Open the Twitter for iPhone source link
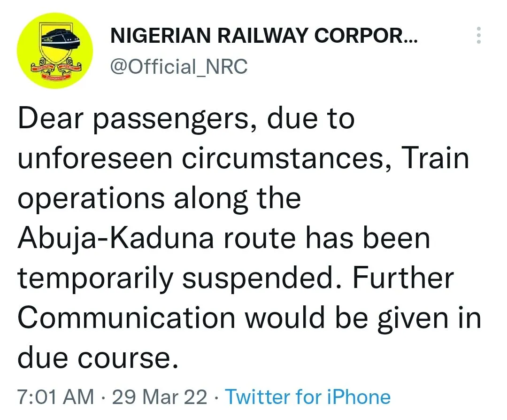The image size is (507, 420). coord(308,397)
